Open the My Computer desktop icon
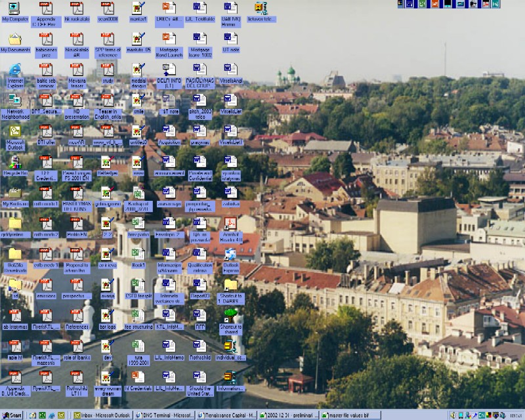Viewport: 525px width, 420px height. coord(14,9)
